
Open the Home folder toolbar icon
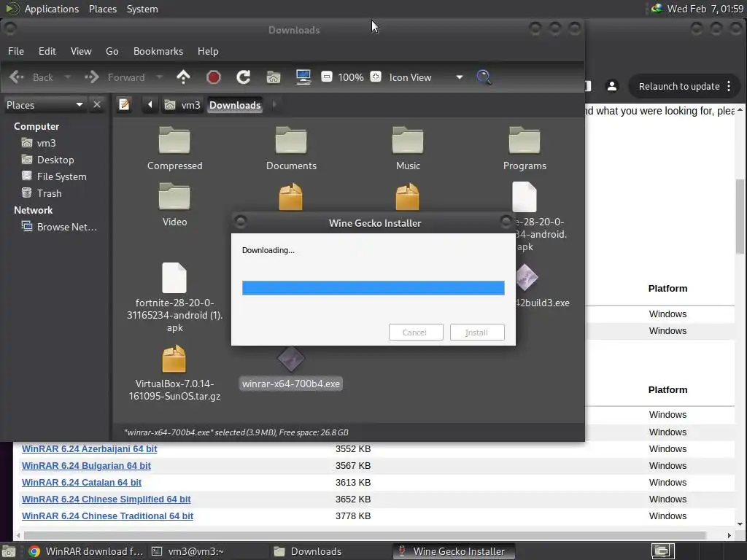[x=274, y=77]
